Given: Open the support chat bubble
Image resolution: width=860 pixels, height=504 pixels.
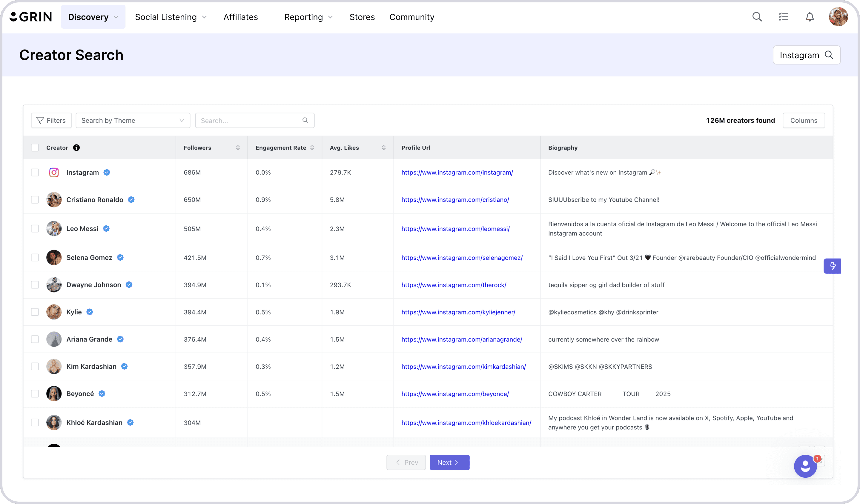Looking at the screenshot, I should (x=805, y=466).
